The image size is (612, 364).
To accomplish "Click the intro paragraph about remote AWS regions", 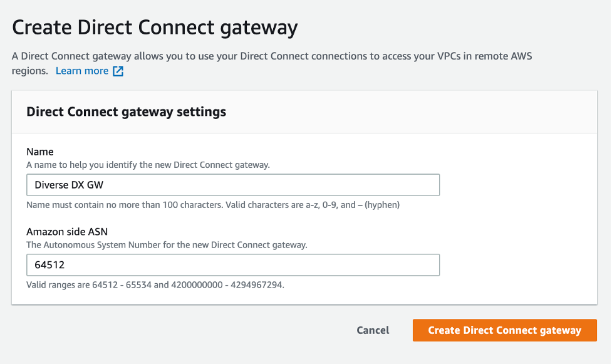I will coord(272,63).
